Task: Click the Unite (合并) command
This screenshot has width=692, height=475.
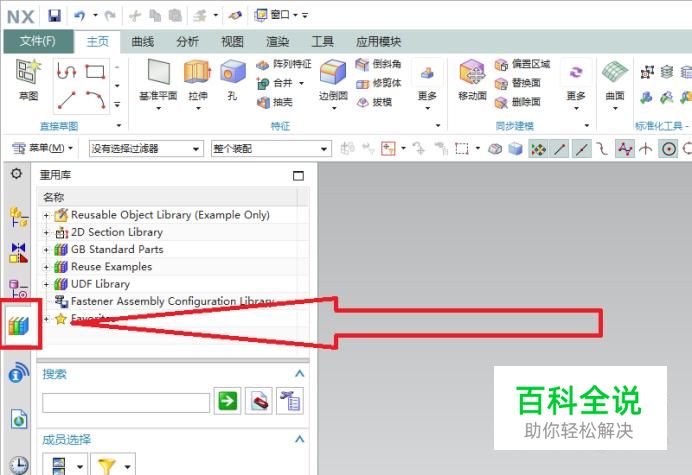Action: tap(275, 83)
